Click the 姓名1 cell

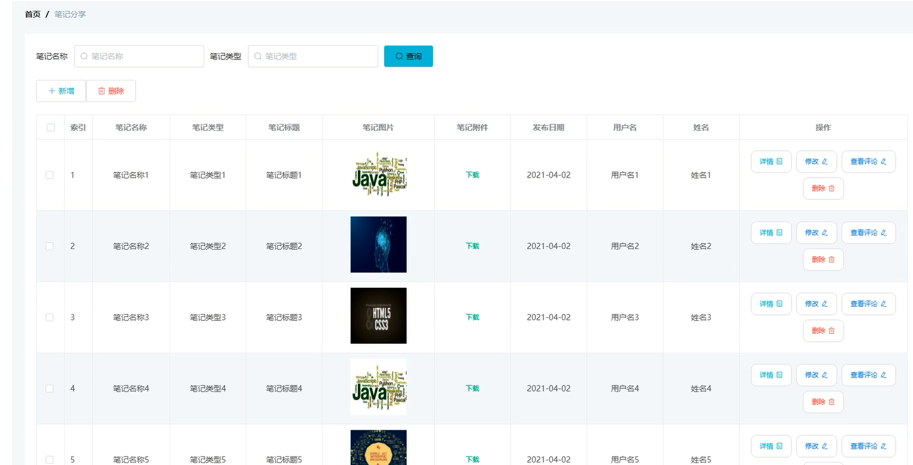click(701, 175)
